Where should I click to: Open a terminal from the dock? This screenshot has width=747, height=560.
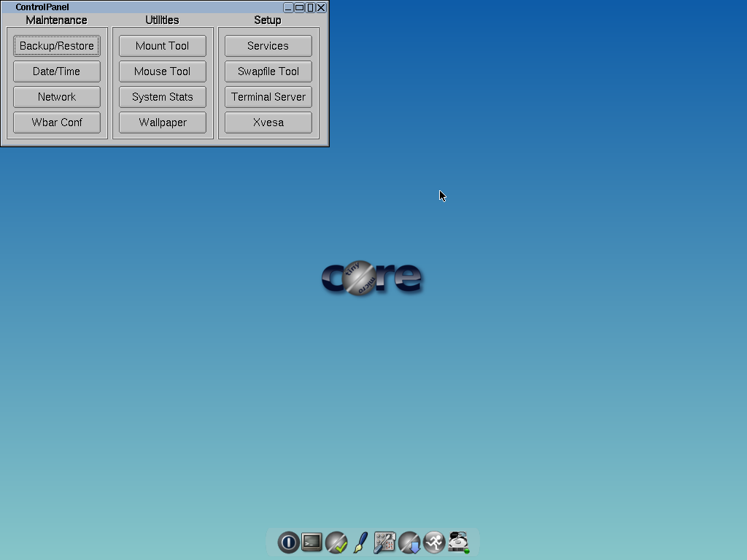pos(312,542)
